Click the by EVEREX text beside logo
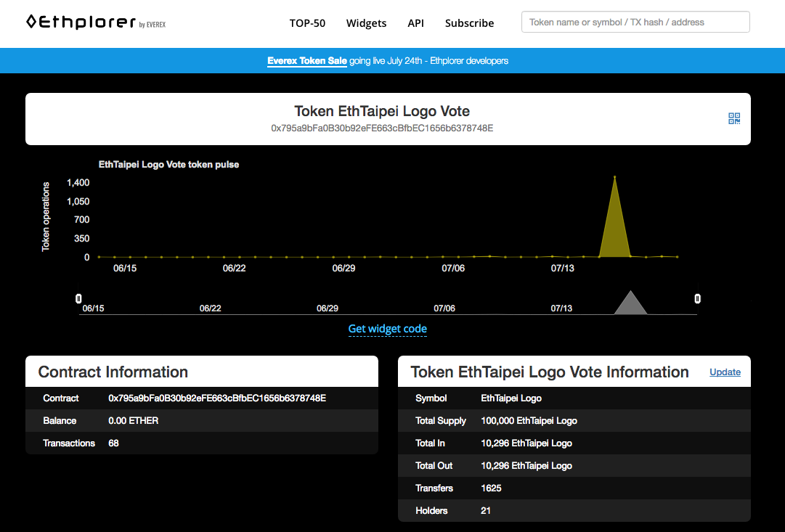The height and width of the screenshot is (532, 785). click(x=152, y=25)
